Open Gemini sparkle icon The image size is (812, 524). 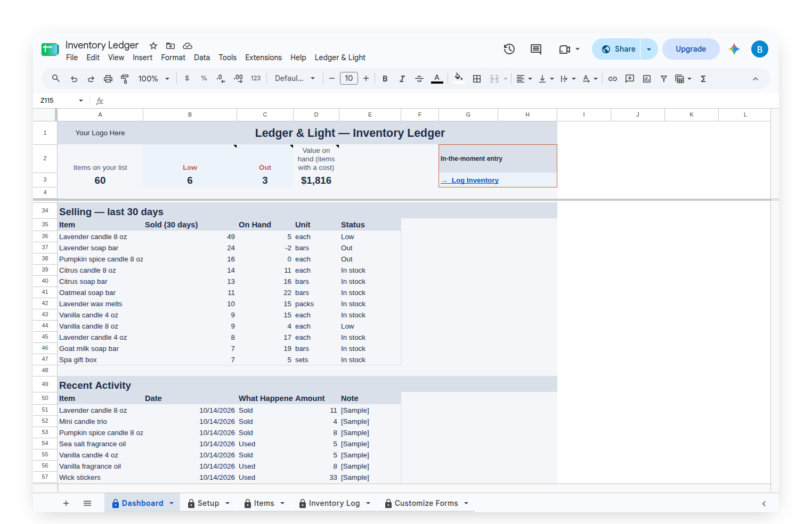[734, 49]
